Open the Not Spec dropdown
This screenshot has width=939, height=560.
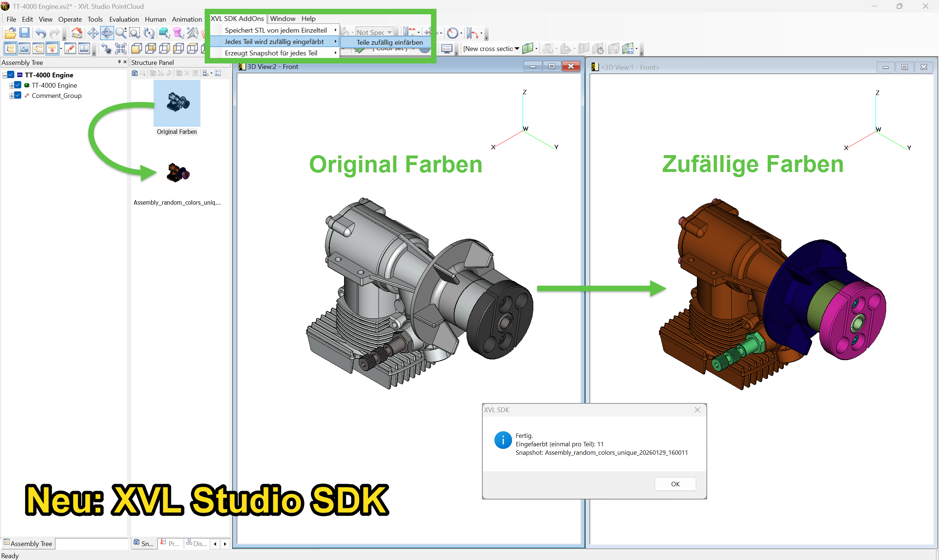tap(390, 32)
